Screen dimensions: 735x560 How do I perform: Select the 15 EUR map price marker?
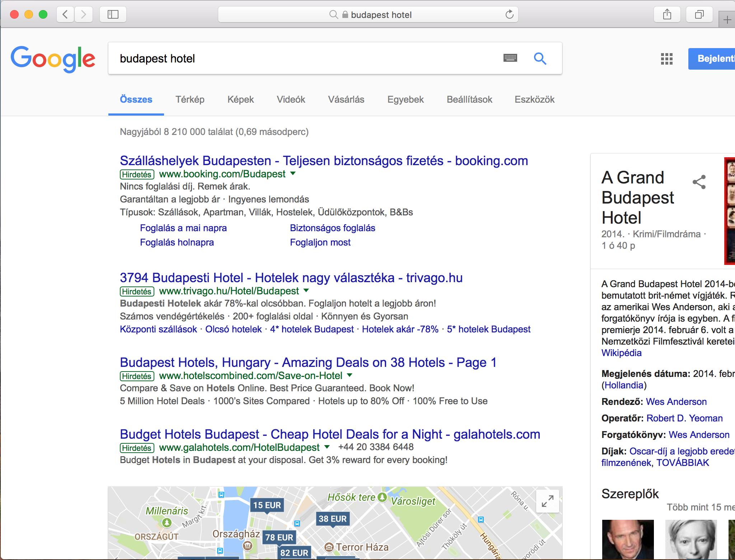click(x=267, y=505)
